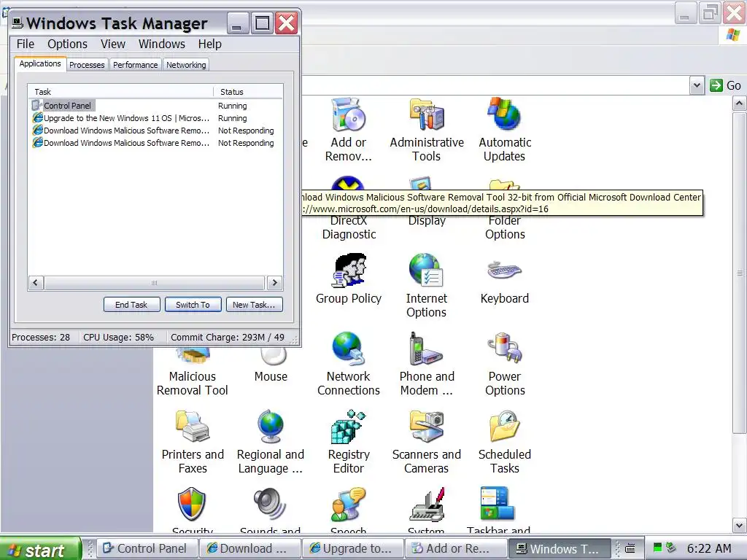
Task: Open the Registry Editor icon
Action: 348,427
